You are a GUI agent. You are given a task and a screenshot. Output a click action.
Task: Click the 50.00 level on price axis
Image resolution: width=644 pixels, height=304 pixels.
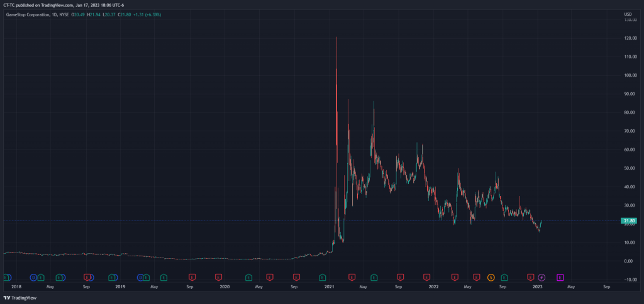click(x=627, y=168)
